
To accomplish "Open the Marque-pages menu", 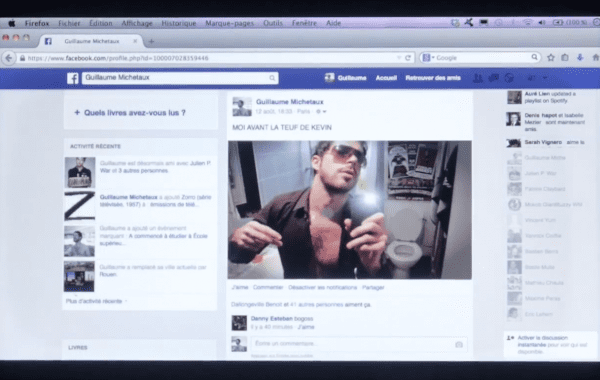I will tap(230, 23).
